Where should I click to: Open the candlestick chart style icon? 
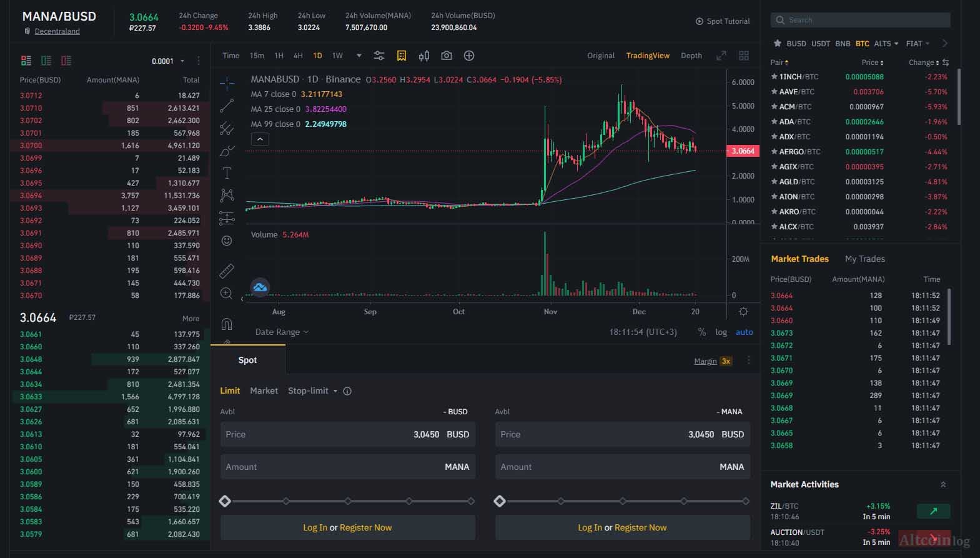[424, 56]
